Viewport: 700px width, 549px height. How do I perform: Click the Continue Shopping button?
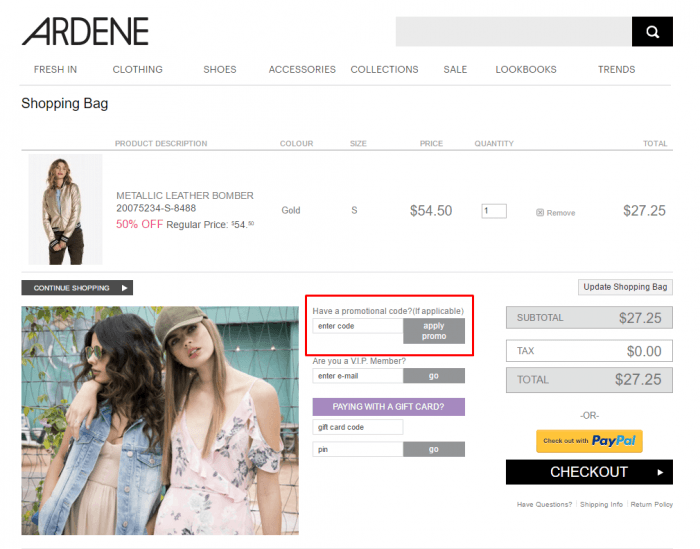click(77, 288)
